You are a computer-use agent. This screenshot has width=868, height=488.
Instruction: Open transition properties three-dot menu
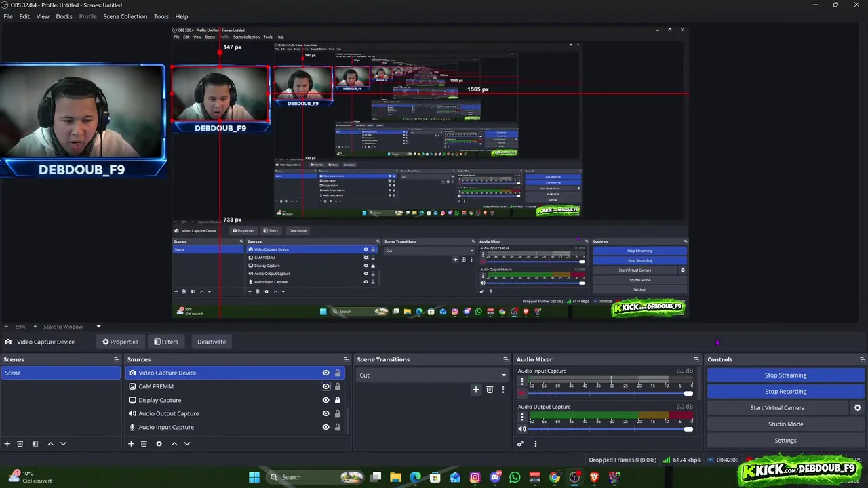coord(503,389)
